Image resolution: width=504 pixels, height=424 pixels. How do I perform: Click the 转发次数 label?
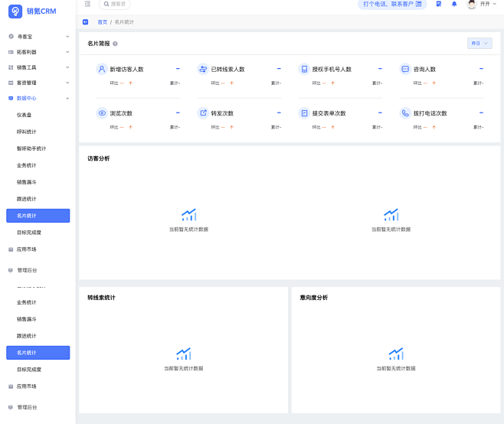click(x=222, y=113)
